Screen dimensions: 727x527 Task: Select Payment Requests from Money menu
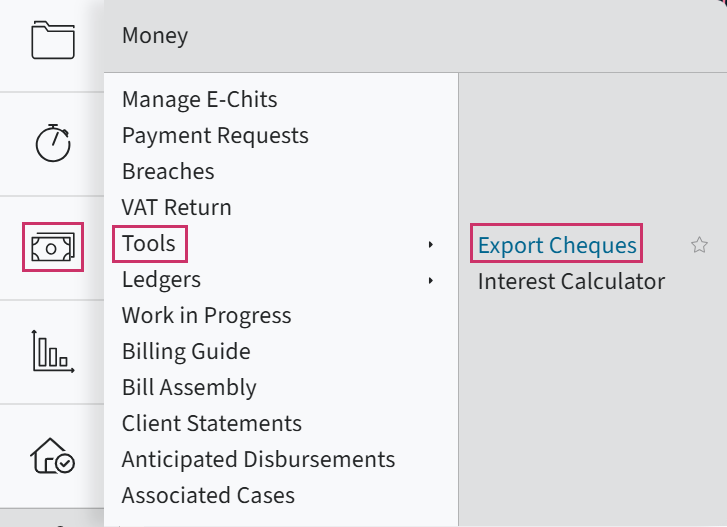[x=215, y=136]
